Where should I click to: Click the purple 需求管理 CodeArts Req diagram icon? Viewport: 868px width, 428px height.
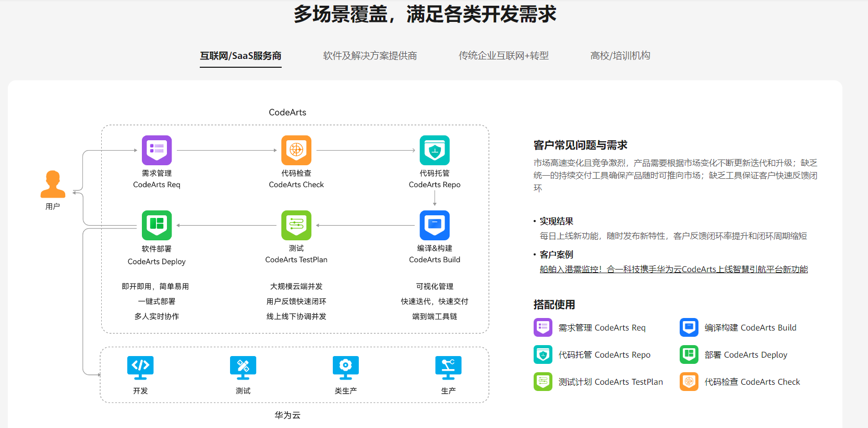[156, 150]
